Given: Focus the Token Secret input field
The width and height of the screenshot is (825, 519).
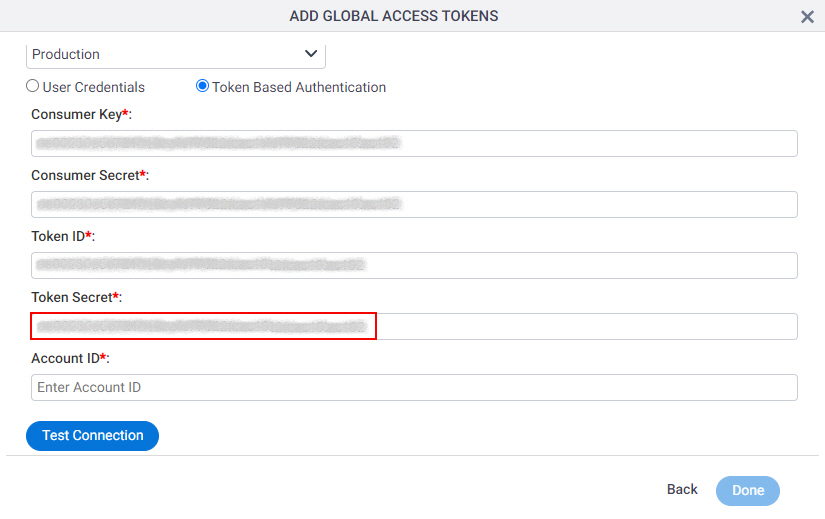Looking at the screenshot, I should point(414,326).
